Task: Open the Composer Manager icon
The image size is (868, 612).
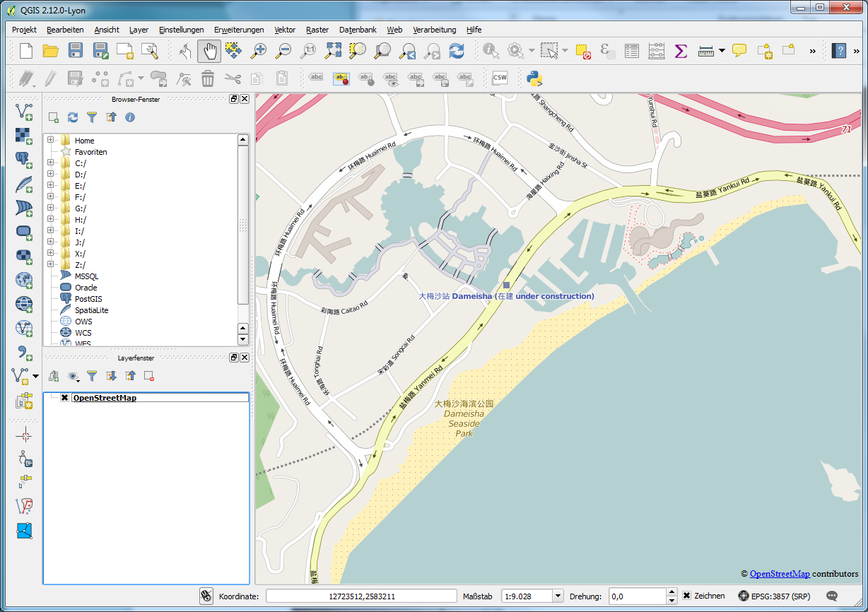Action: (x=150, y=50)
